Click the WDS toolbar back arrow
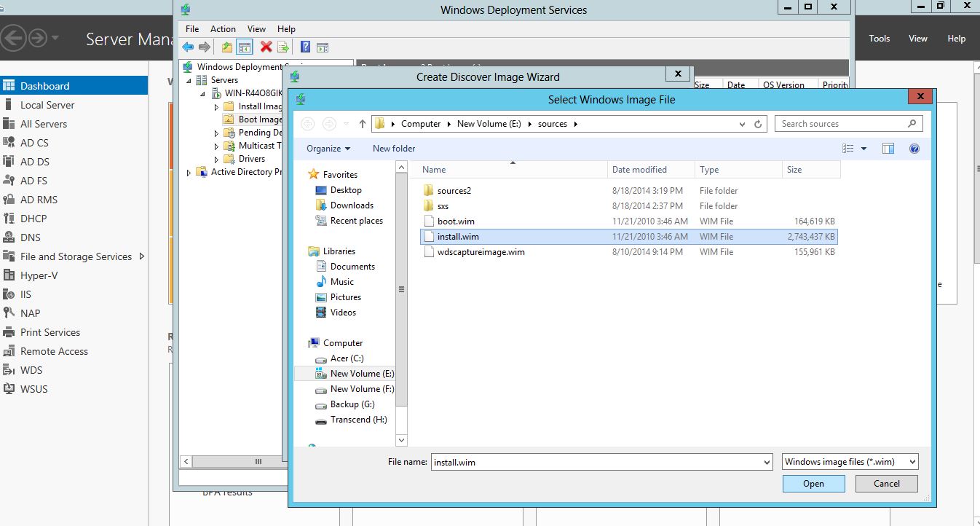Screen dimensions: 980x526 [x=188, y=47]
